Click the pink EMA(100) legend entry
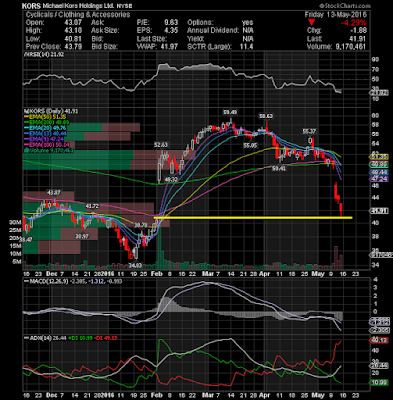The height and width of the screenshot is (400, 393). tap(47, 145)
